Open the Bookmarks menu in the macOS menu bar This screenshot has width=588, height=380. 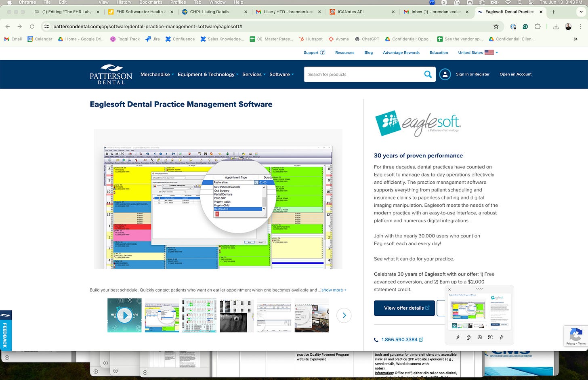point(151,2)
